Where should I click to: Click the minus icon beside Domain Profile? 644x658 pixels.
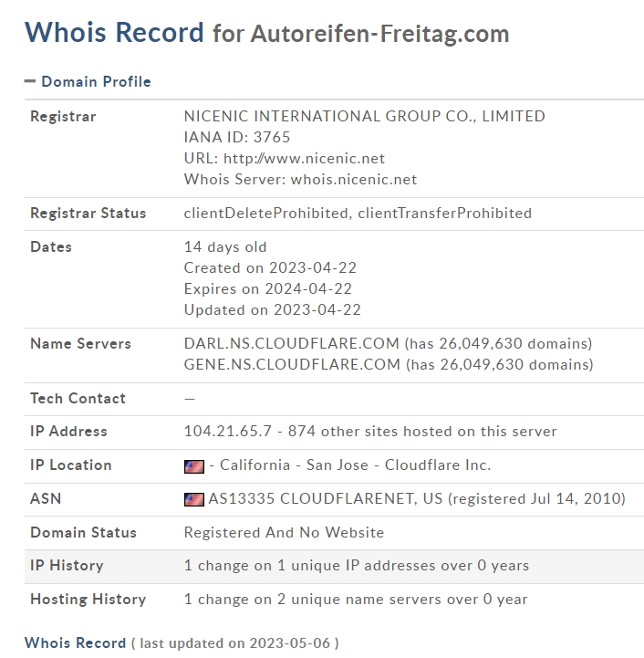30,81
